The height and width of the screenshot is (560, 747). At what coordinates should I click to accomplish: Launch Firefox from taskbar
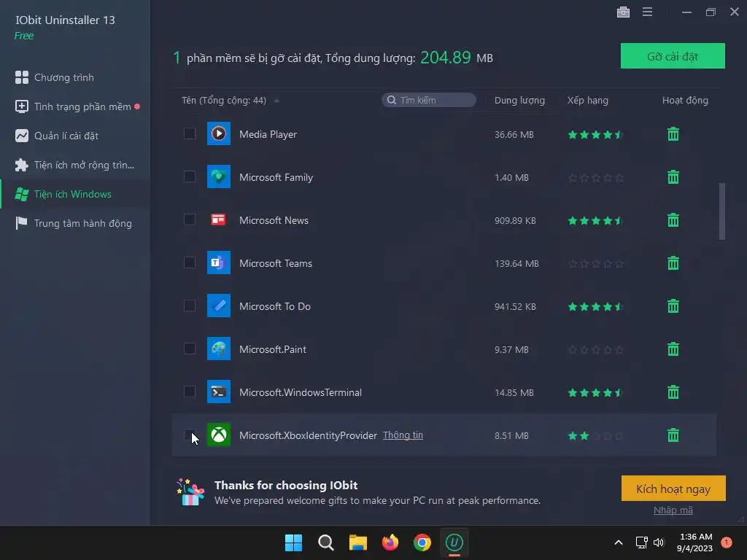[390, 542]
